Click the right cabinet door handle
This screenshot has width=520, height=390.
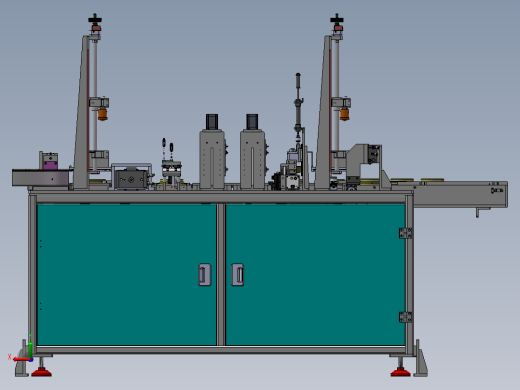[x=238, y=275]
